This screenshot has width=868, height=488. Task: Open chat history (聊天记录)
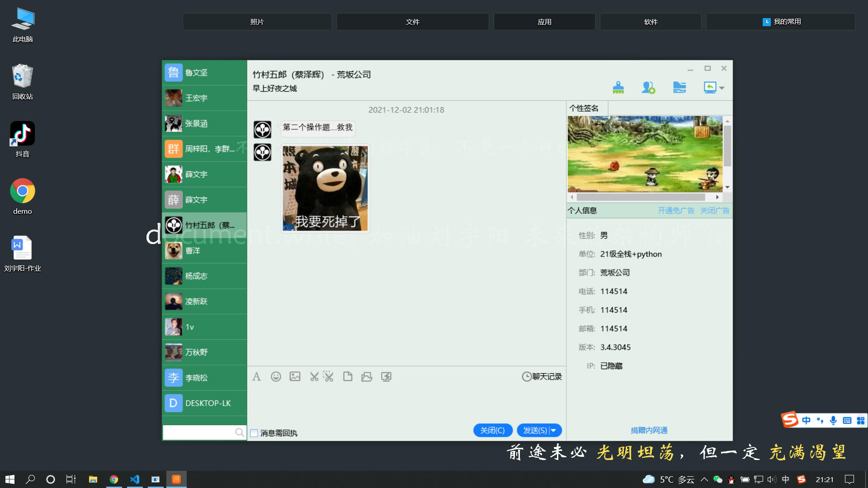pyautogui.click(x=542, y=376)
